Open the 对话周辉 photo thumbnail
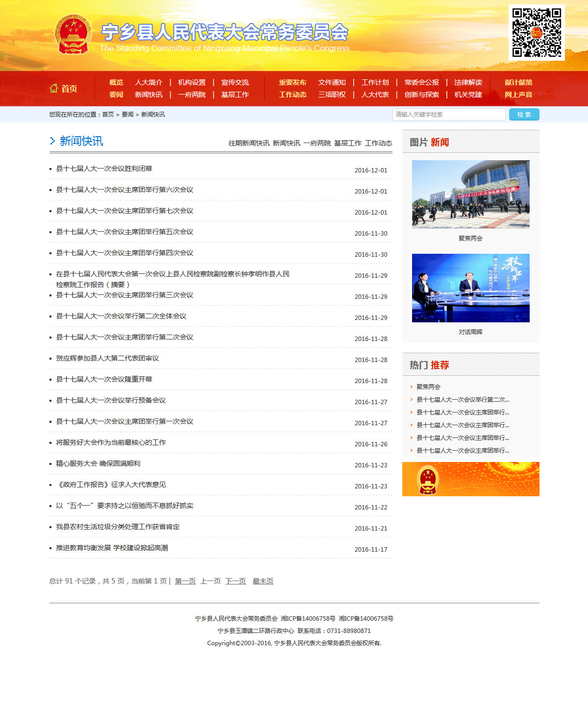Image resolution: width=588 pixels, height=703 pixels. click(x=470, y=288)
